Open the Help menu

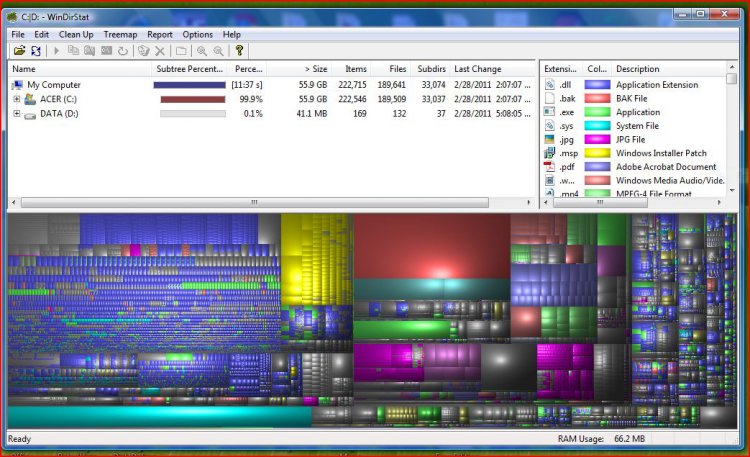[x=232, y=34]
